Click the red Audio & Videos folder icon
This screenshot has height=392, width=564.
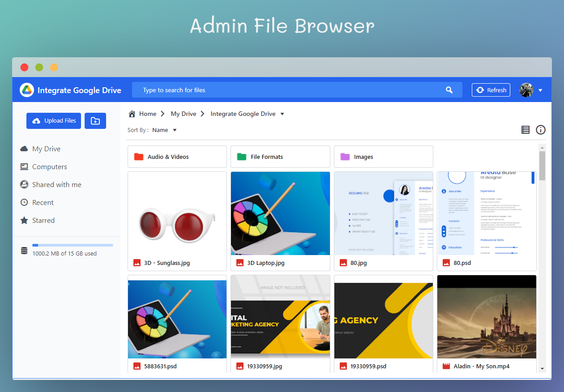click(139, 157)
